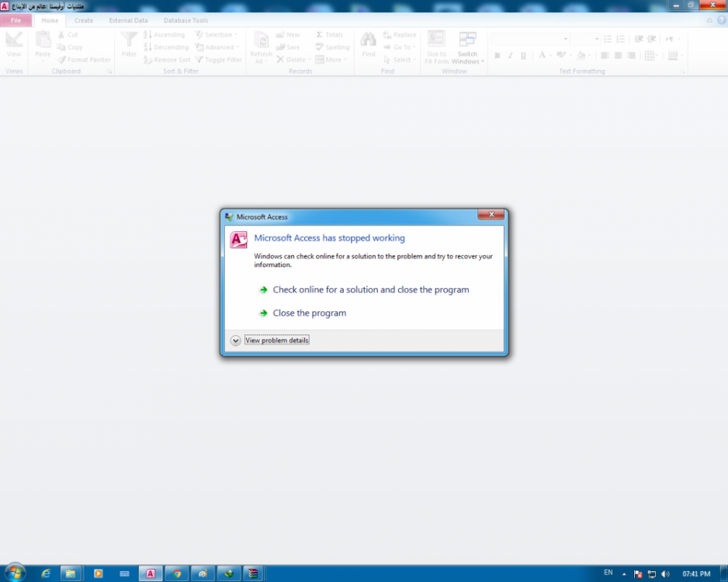Image resolution: width=728 pixels, height=582 pixels.
Task: Open Windows Explorer folder on taskbar
Action: coord(71,573)
